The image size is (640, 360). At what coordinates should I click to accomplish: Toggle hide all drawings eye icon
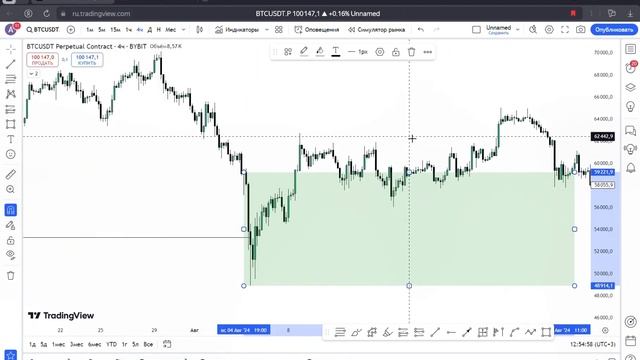[x=11, y=255]
